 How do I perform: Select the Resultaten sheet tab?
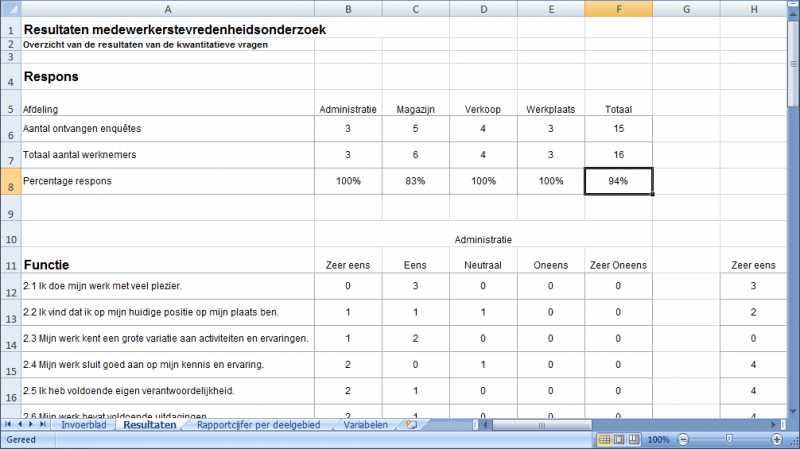(x=149, y=425)
